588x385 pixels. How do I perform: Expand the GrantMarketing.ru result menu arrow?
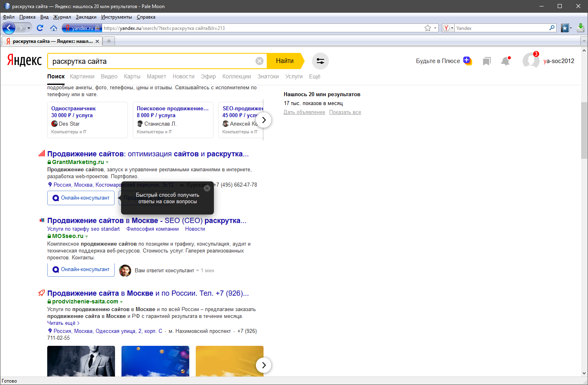click(107, 162)
